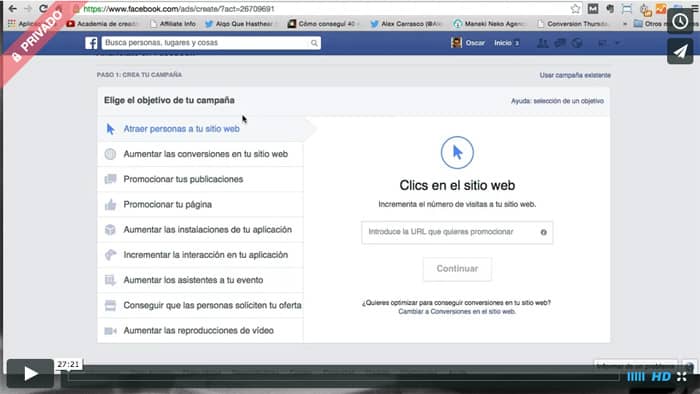Select Conseguir que las personas soliciten tu oferta
700x394 pixels.
(200, 305)
